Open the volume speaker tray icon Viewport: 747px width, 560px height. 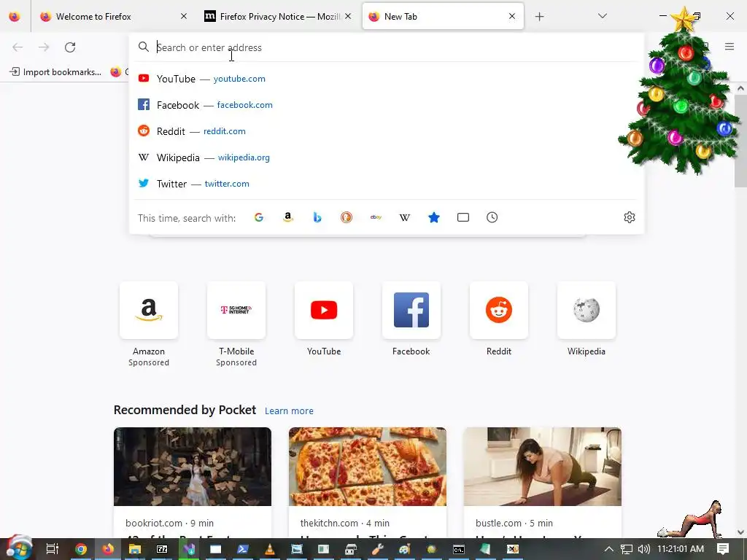tap(643, 549)
